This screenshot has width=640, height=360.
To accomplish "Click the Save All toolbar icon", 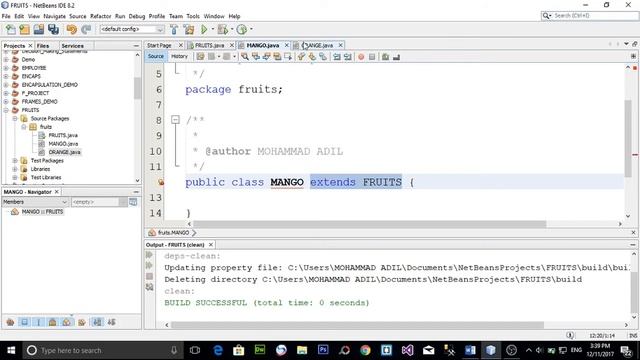I will tap(53, 29).
